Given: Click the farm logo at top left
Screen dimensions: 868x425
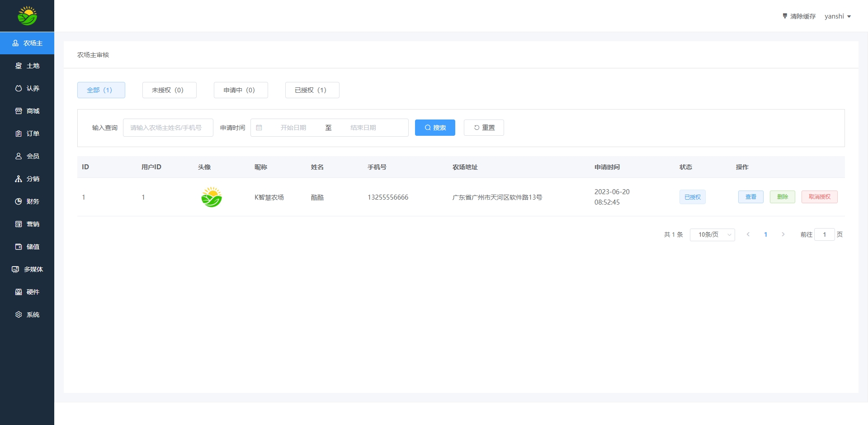Looking at the screenshot, I should tap(27, 16).
